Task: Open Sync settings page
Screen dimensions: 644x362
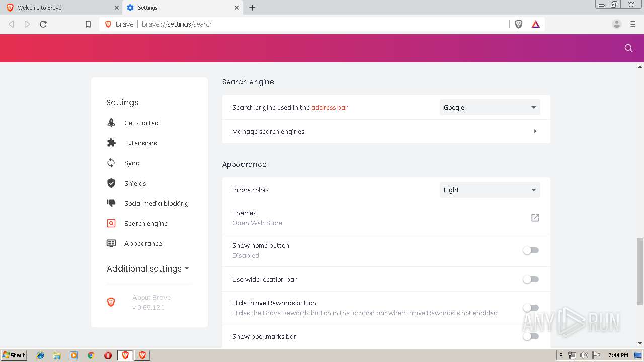Action: (x=132, y=163)
